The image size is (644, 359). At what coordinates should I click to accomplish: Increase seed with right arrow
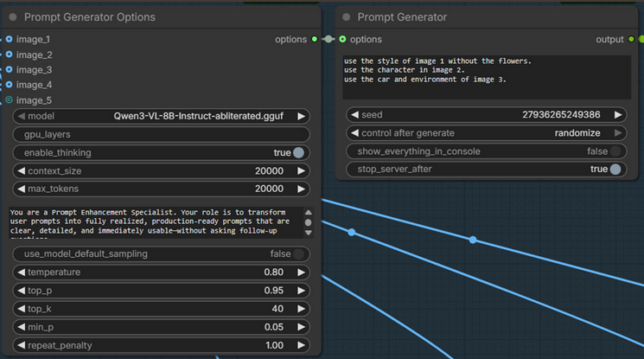(x=618, y=115)
